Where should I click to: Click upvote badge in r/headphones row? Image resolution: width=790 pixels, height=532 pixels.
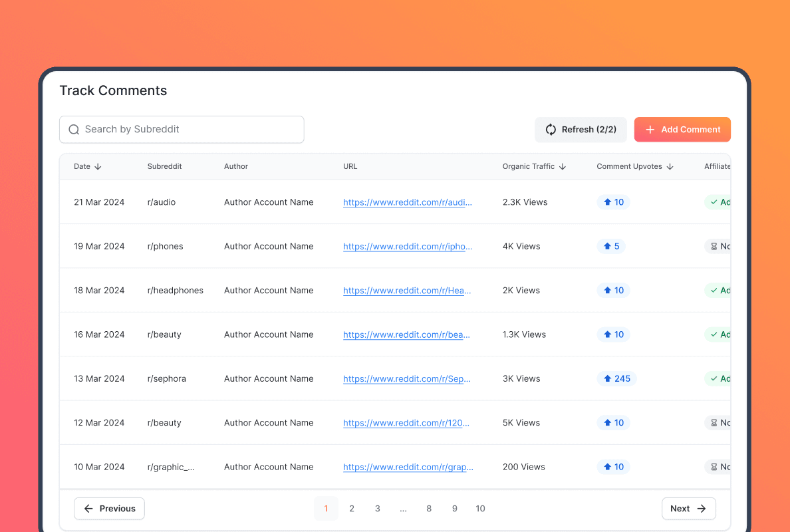point(613,291)
